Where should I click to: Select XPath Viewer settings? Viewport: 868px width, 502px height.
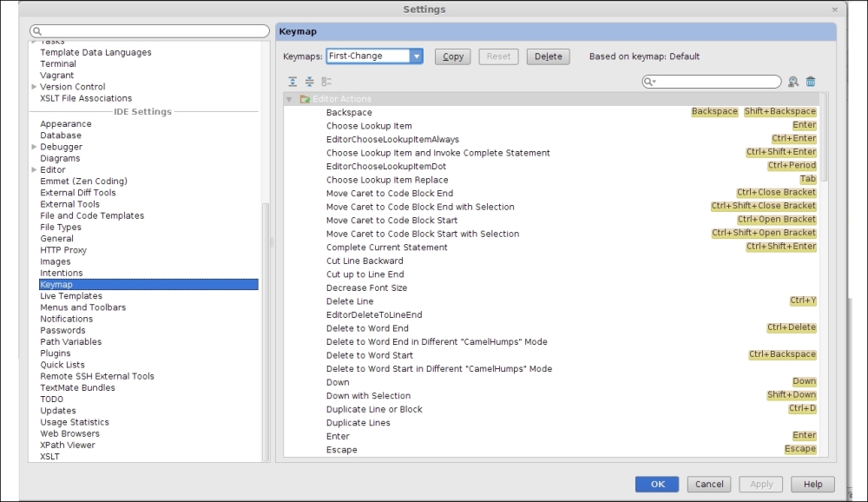pos(67,445)
